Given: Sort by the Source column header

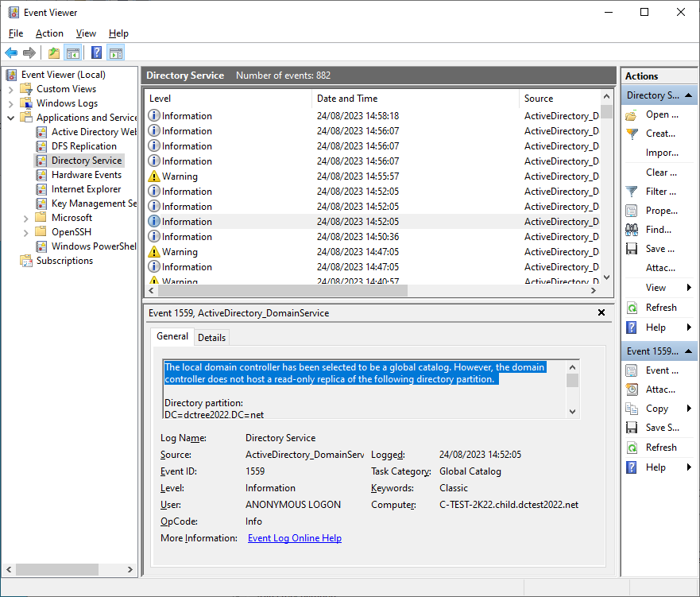Looking at the screenshot, I should pos(560,99).
